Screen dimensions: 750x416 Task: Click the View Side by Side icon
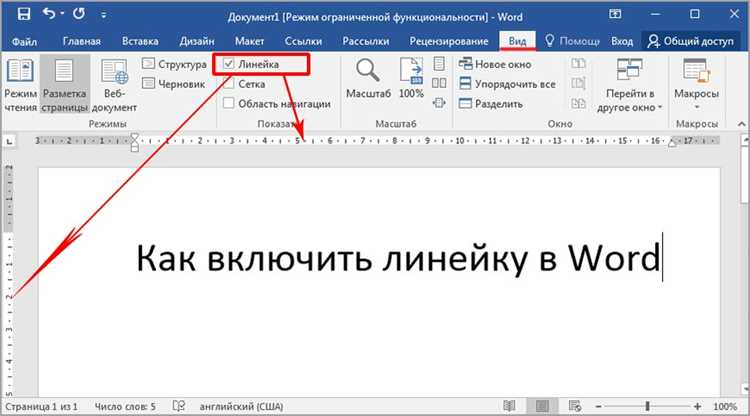point(578,64)
